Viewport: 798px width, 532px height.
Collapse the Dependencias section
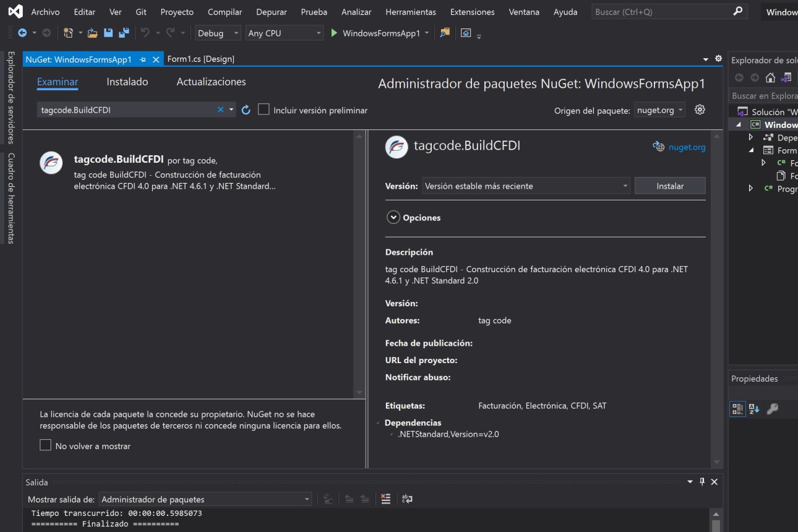click(x=378, y=423)
